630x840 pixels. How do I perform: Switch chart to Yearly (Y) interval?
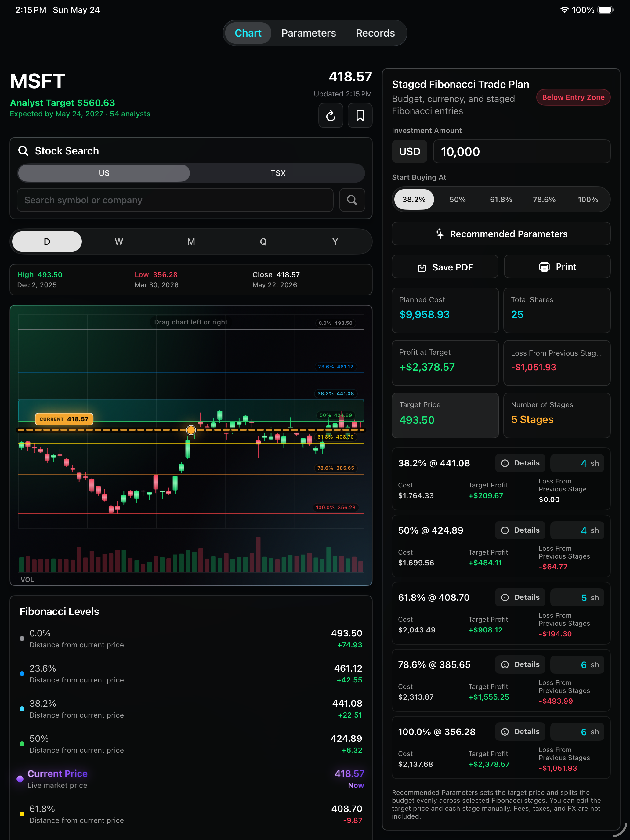click(x=335, y=241)
